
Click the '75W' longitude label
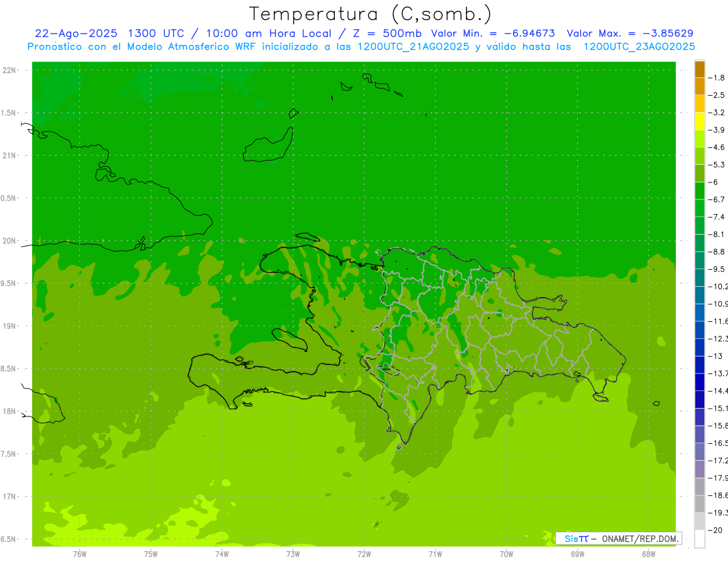(151, 554)
